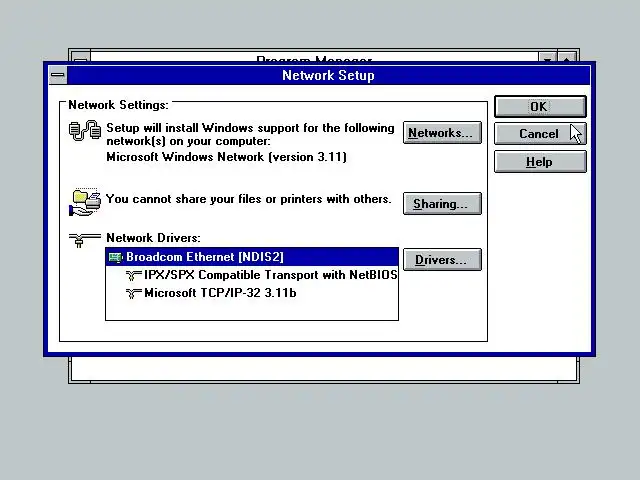Click the file and printer sharing icon

(x=85, y=202)
